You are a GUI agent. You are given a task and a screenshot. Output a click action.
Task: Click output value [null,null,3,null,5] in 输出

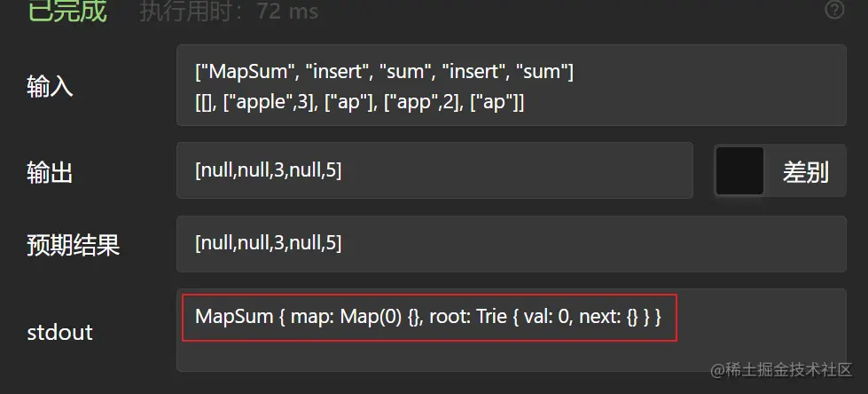269,170
